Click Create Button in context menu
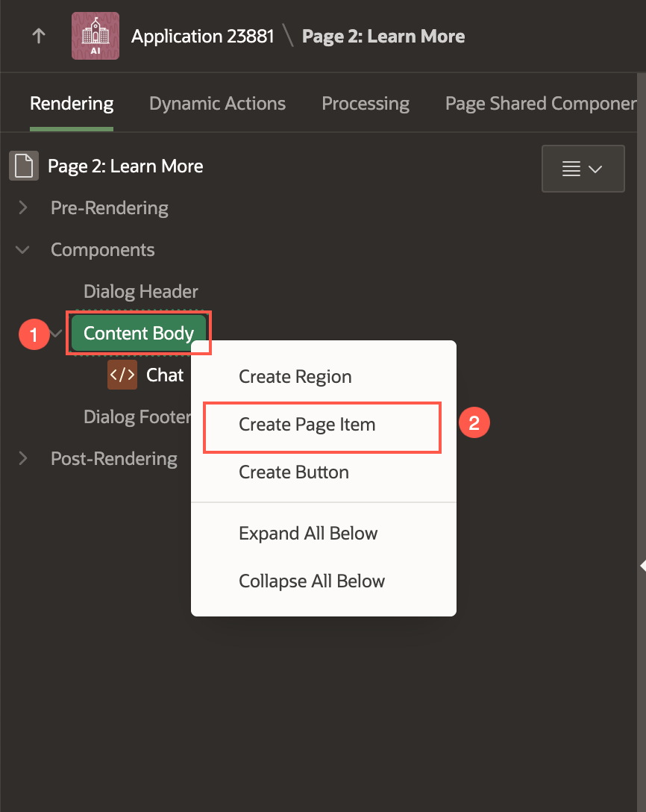This screenshot has height=812, width=646. click(294, 472)
